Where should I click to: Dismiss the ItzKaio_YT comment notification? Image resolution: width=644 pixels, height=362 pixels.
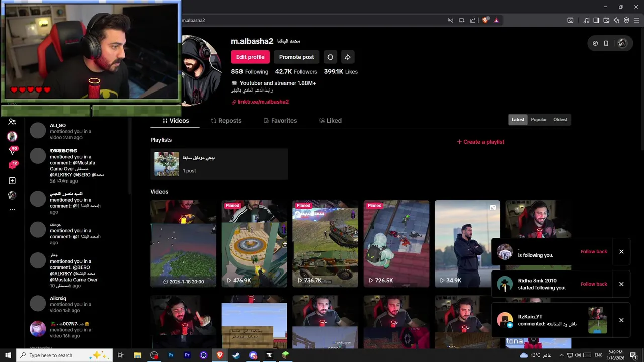[x=621, y=320]
